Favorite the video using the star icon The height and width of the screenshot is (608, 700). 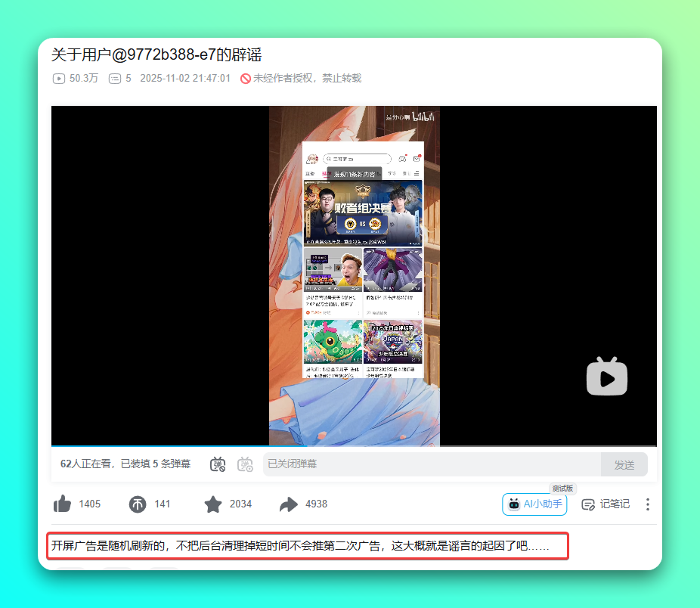[x=213, y=504]
